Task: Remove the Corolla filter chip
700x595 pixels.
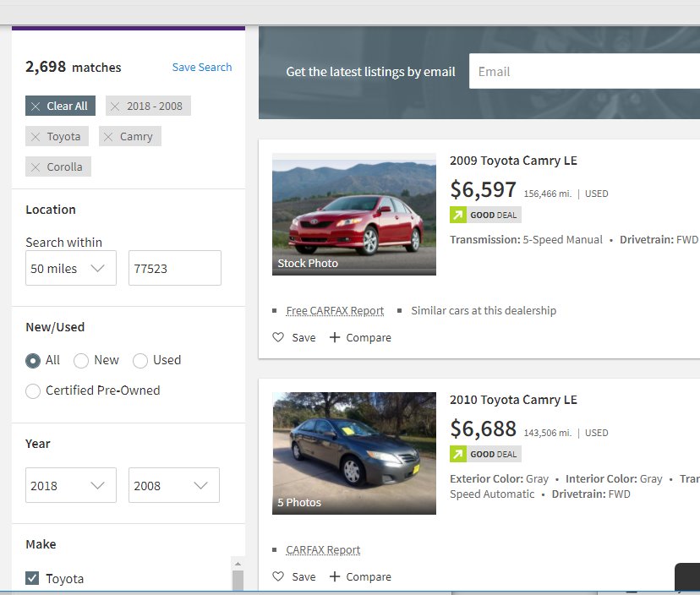Action: 36,167
